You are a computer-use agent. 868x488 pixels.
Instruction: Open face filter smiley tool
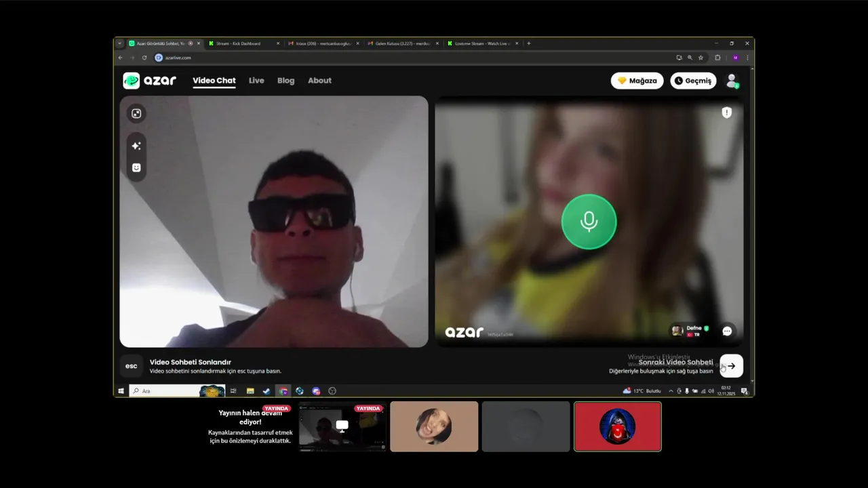[136, 167]
